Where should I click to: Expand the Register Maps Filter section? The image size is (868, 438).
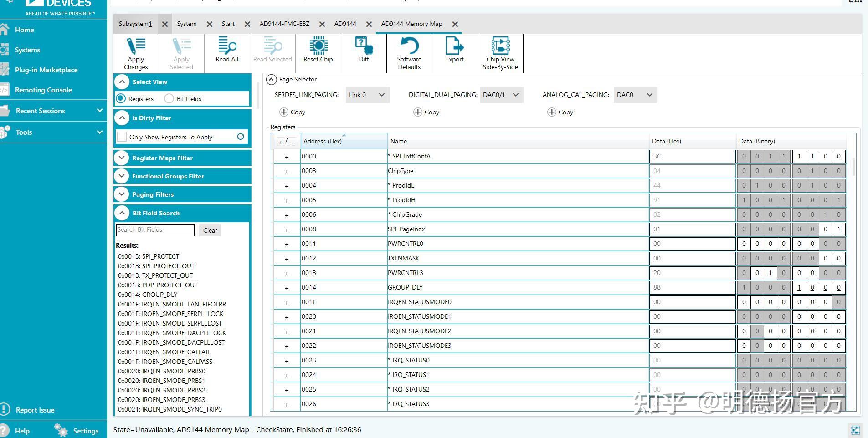(122, 158)
